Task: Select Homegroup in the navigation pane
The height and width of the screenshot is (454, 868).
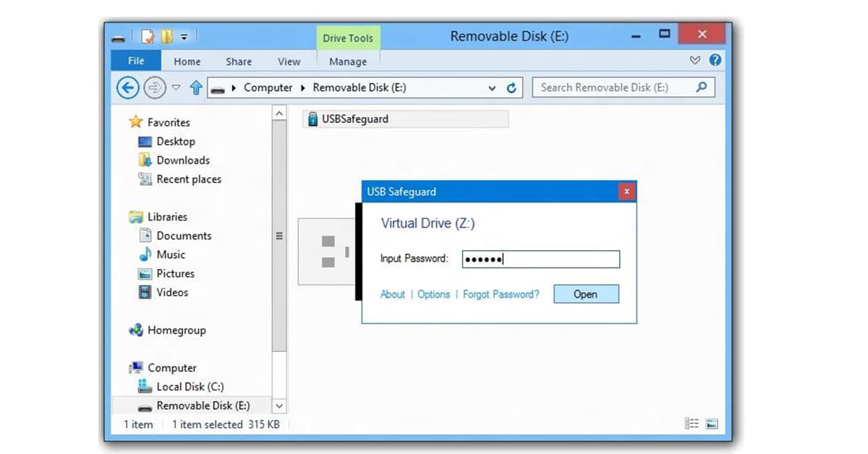Action: point(176,330)
